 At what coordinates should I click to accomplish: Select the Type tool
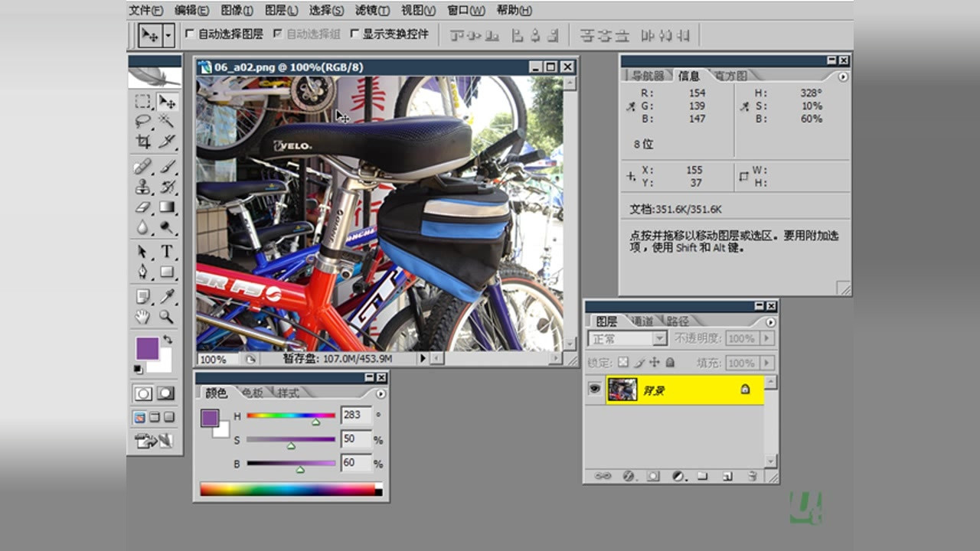click(166, 252)
